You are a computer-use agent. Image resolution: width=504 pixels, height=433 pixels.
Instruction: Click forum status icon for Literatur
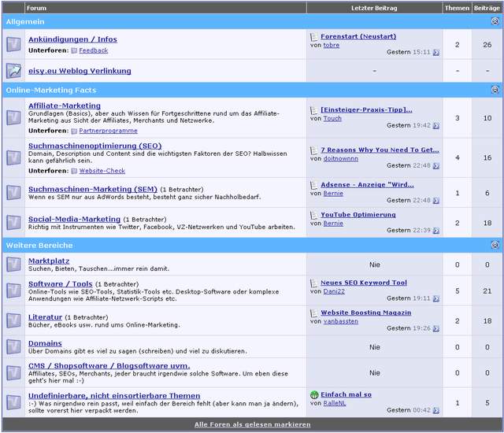pyautogui.click(x=13, y=320)
